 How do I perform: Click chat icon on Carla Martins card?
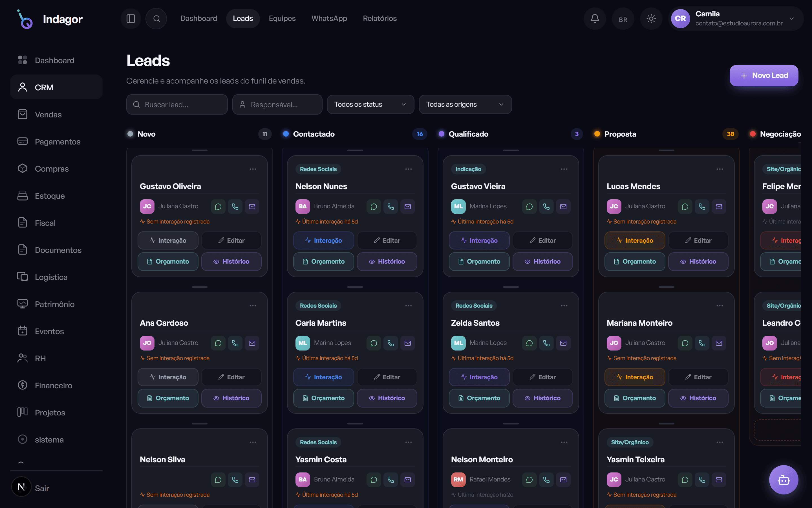pos(374,343)
